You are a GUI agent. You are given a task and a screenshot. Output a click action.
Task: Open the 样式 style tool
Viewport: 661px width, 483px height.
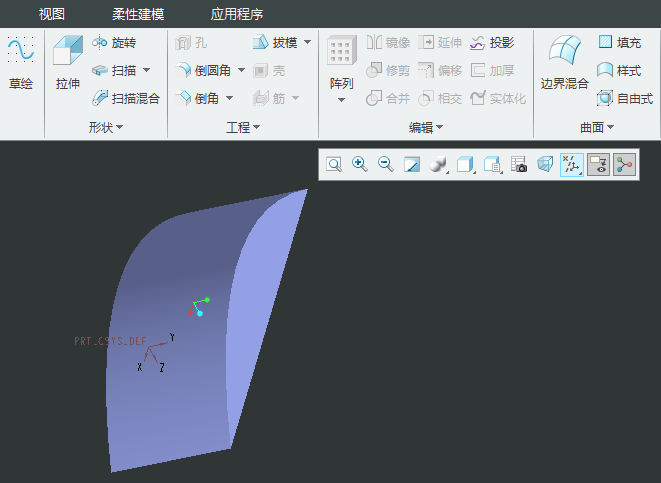619,70
